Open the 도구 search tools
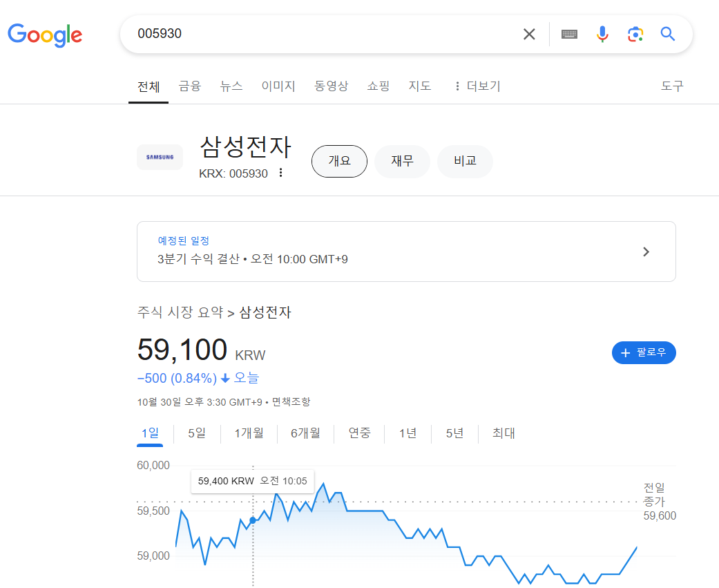Viewport: 719px width, 588px height. (x=672, y=86)
